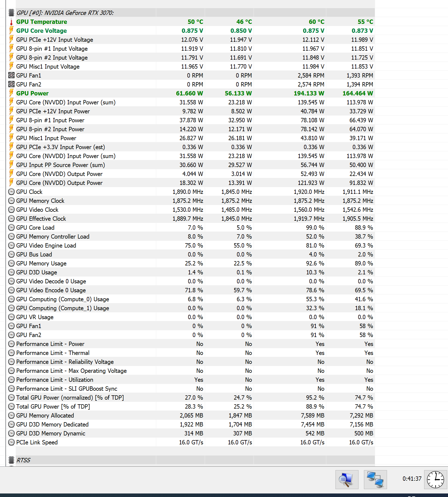Click the fan icon on the GPU Fan1 RPM row

(x=11, y=75)
